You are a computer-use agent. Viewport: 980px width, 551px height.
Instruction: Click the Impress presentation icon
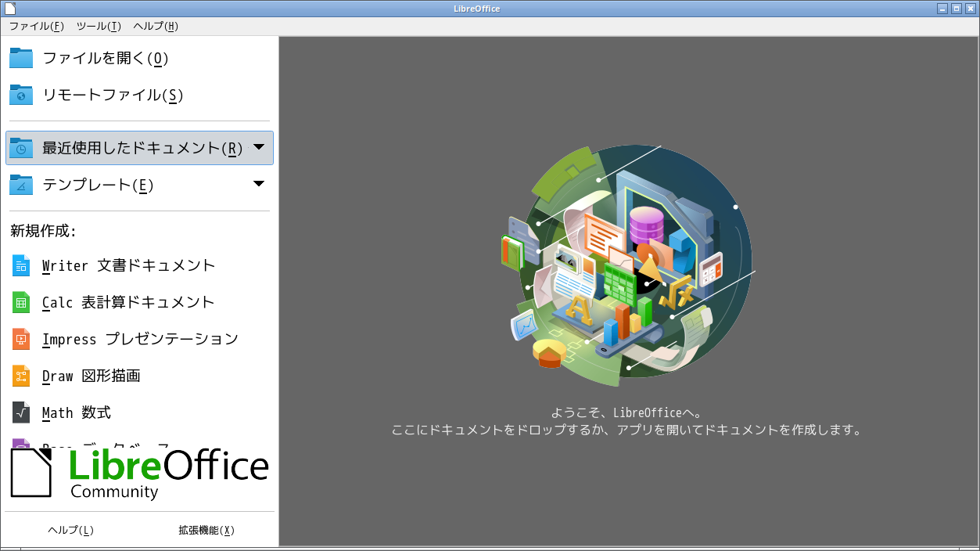tap(21, 339)
